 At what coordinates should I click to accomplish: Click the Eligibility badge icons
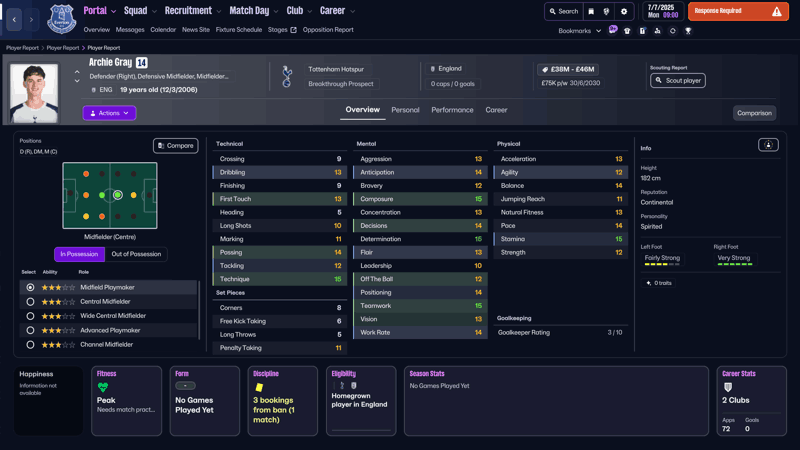(347, 386)
